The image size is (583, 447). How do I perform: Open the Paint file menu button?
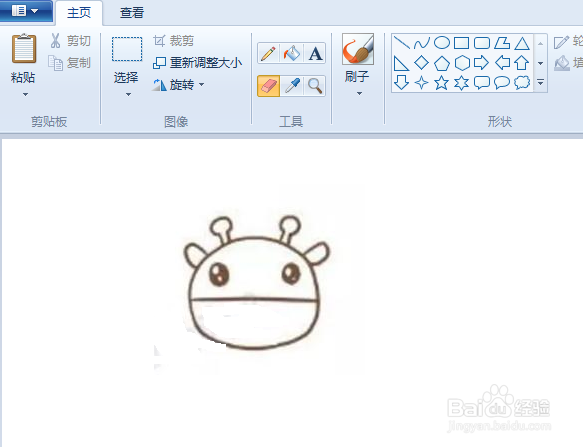[x=25, y=11]
